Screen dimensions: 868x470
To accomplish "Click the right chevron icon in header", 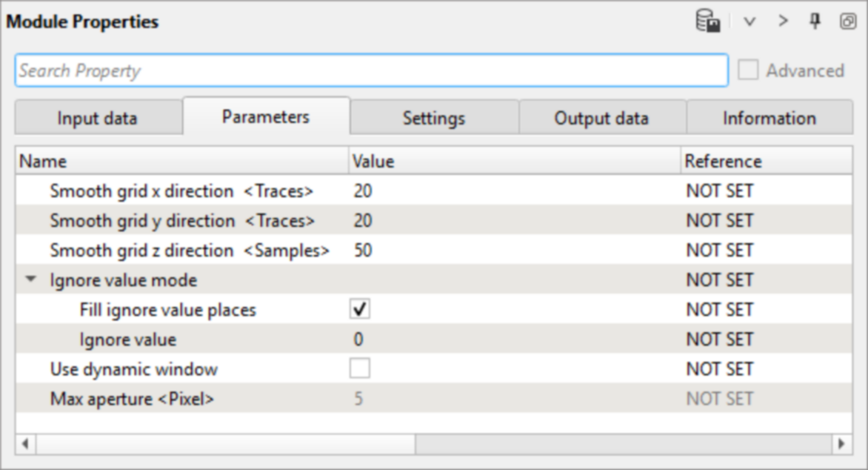I will pos(783,21).
